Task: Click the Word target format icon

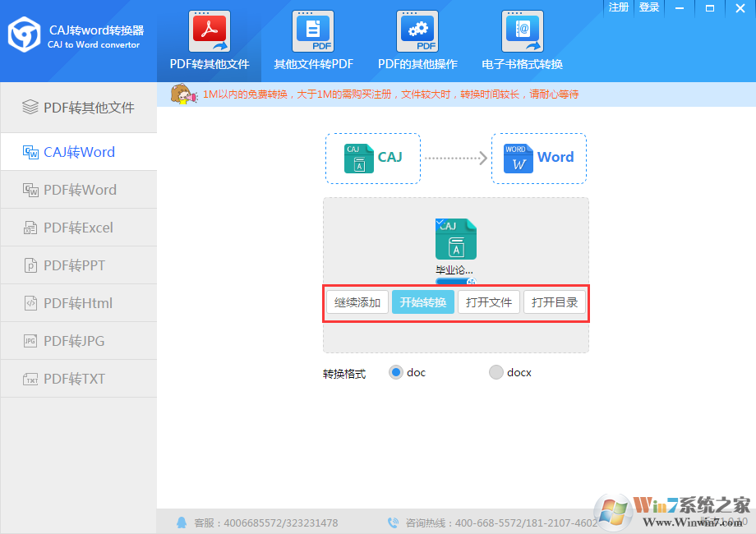Action: pos(518,158)
